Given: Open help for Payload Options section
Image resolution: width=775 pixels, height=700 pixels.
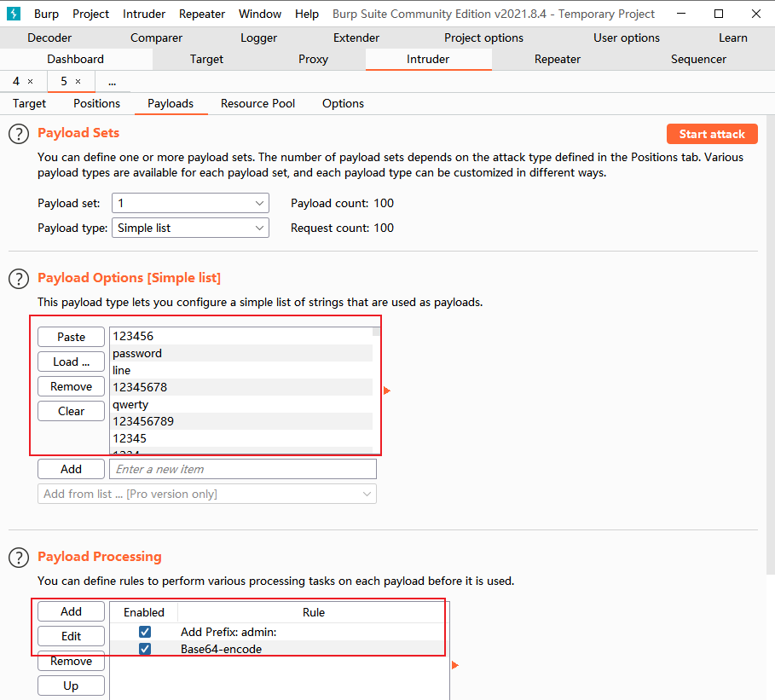Looking at the screenshot, I should tap(19, 279).
